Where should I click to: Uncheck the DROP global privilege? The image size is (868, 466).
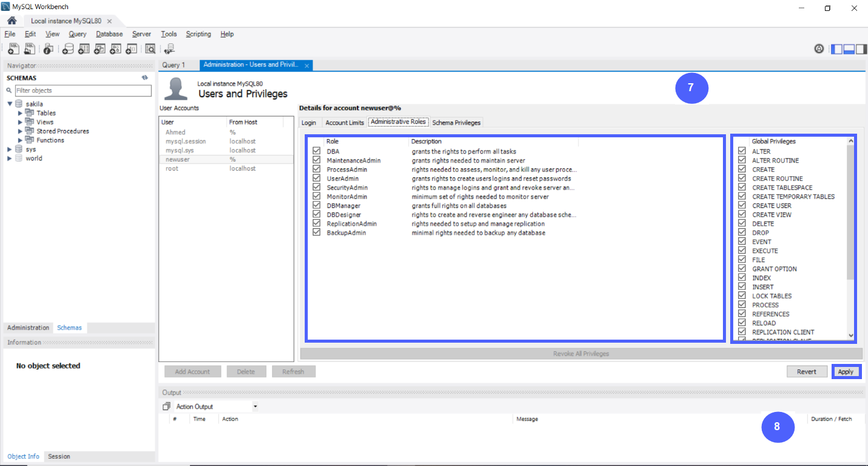[742, 233]
